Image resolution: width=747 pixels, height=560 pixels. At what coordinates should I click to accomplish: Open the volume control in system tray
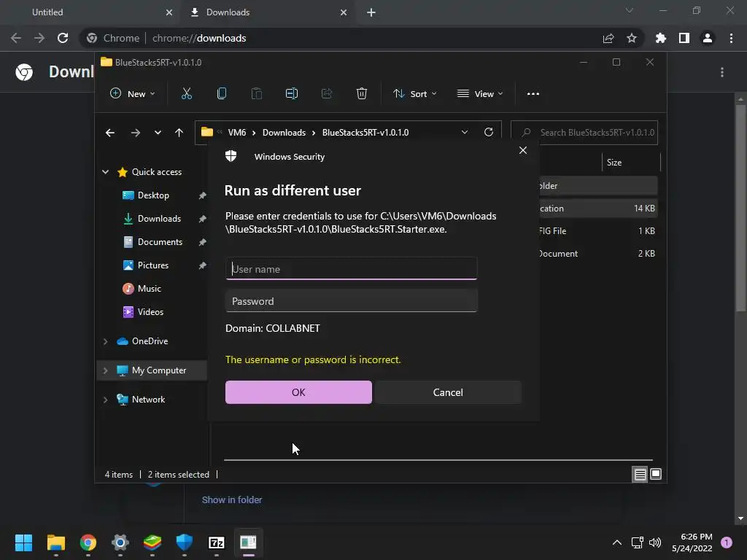coord(656,542)
